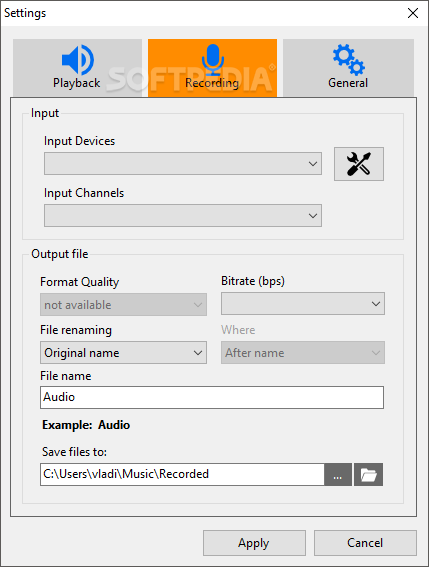Click the Format Quality not available dropdown
429x567 pixels.
[x=123, y=304]
